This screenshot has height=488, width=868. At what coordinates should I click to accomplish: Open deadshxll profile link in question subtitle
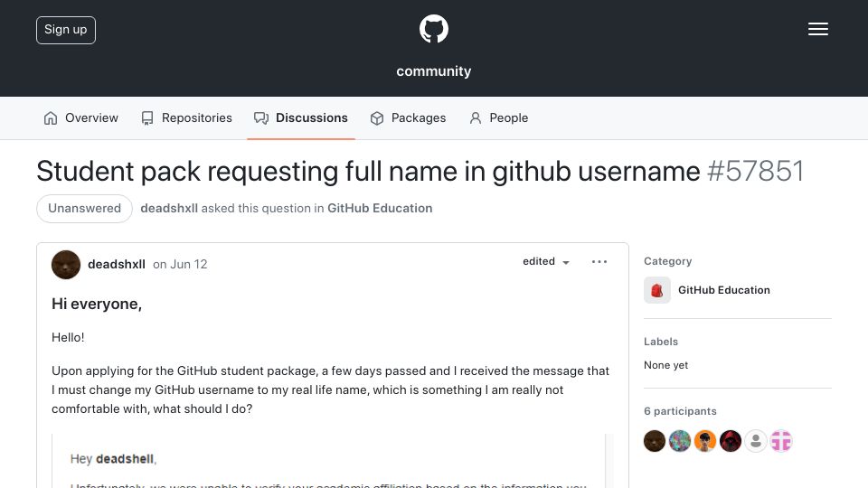(x=169, y=209)
